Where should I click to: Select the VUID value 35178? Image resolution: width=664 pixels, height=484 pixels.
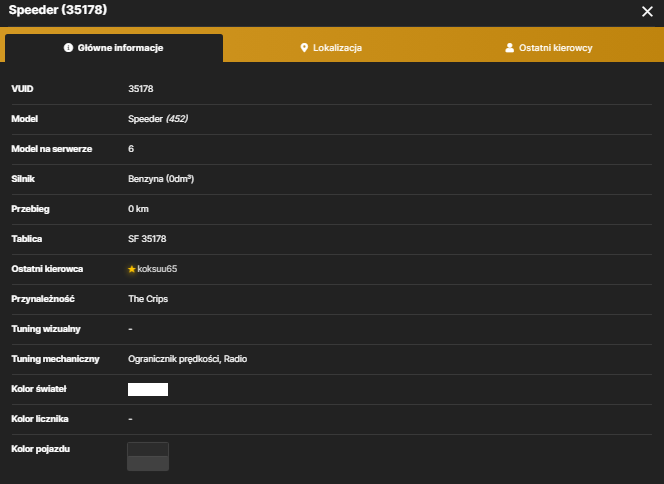(x=141, y=89)
